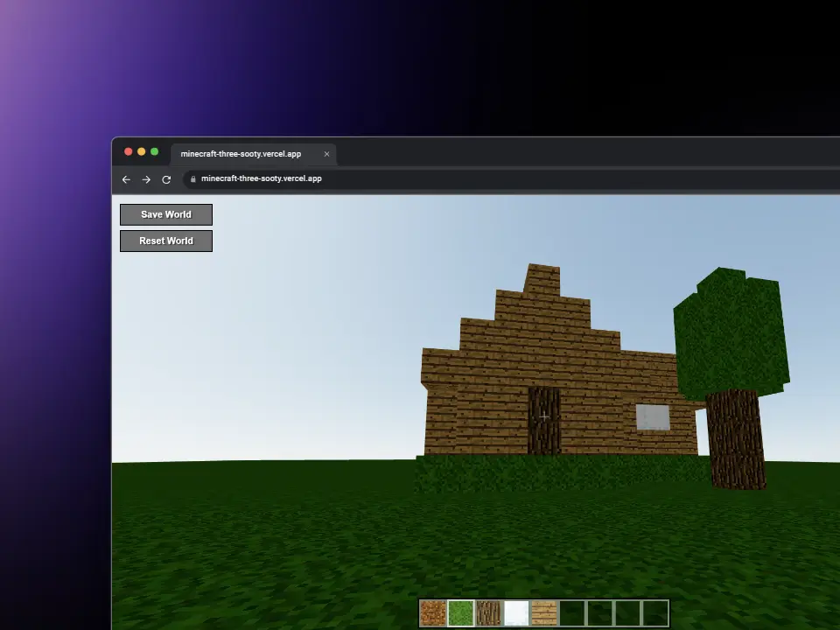Go forward using browser forward arrow
This screenshot has height=630, width=840.
(146, 179)
